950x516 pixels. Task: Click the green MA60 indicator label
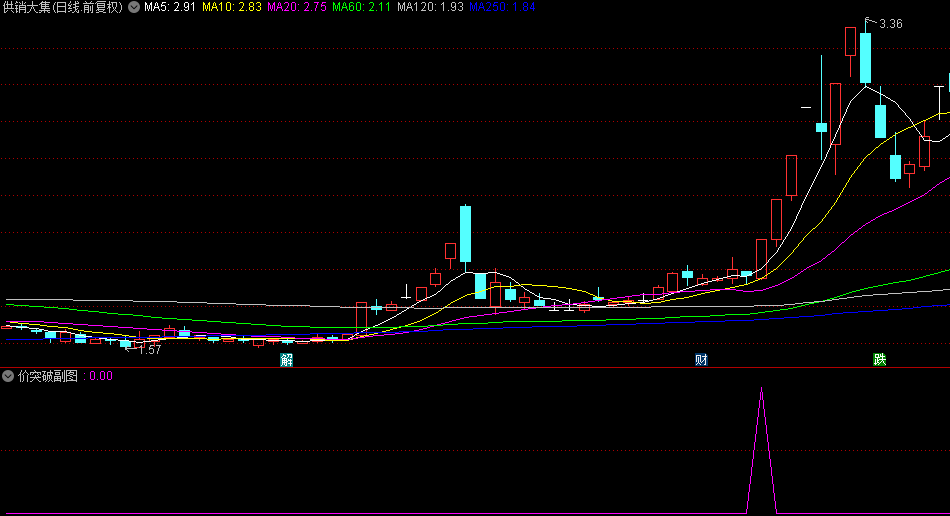coord(362,8)
